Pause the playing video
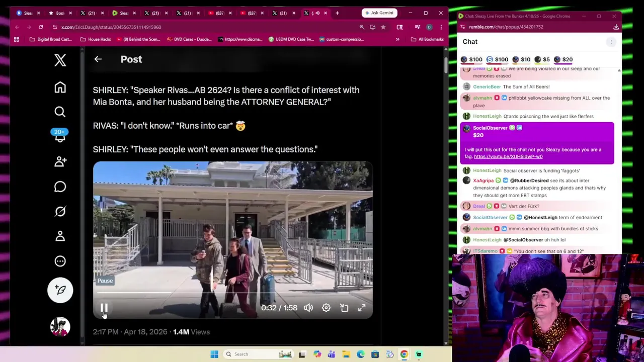The image size is (644, 362). tap(104, 308)
